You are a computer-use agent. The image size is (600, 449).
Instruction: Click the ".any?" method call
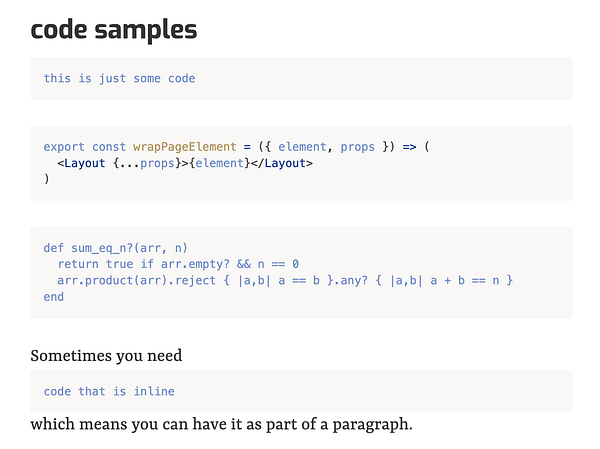point(344,280)
